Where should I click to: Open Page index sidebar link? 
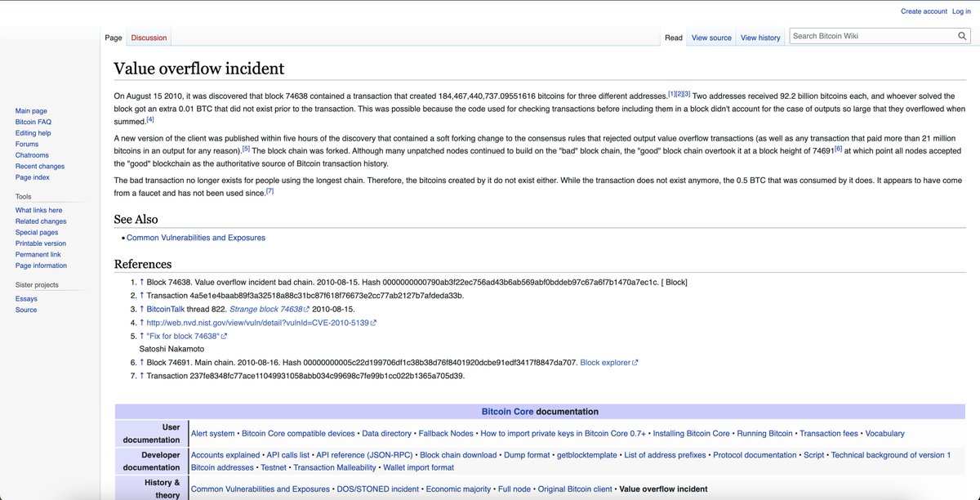(x=33, y=177)
